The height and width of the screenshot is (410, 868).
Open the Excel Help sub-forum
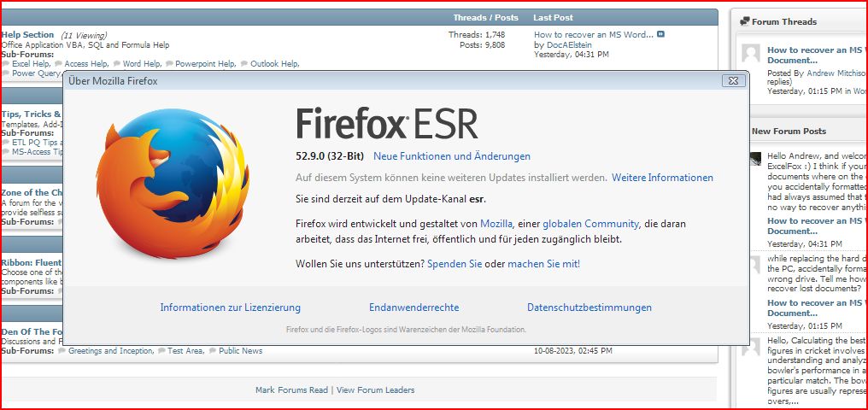coord(31,63)
